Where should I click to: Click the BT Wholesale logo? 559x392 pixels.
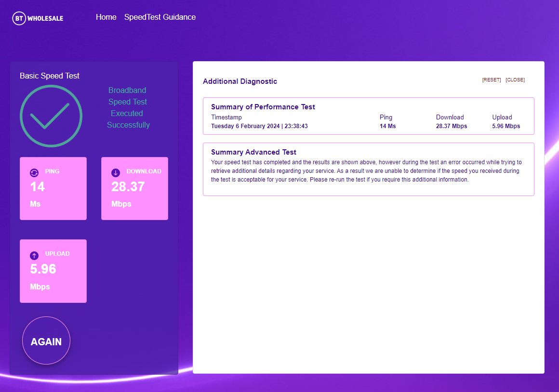pyautogui.click(x=38, y=18)
